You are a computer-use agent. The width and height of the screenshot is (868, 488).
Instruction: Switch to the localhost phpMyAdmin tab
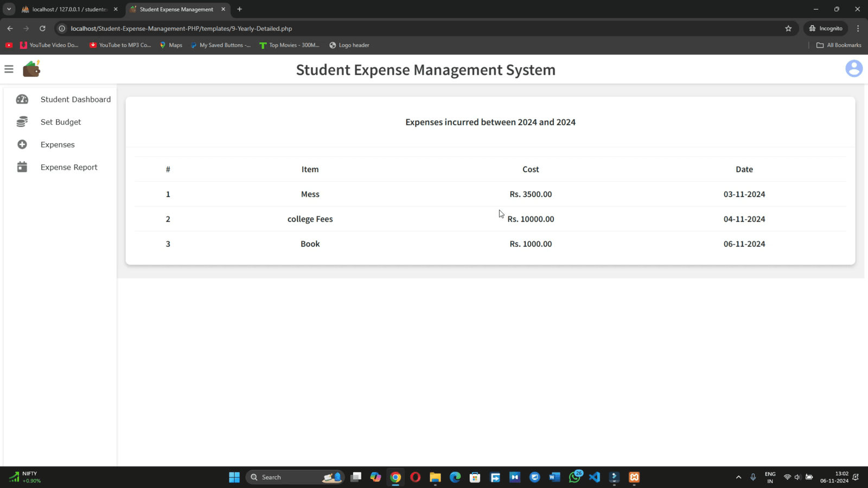(68, 9)
